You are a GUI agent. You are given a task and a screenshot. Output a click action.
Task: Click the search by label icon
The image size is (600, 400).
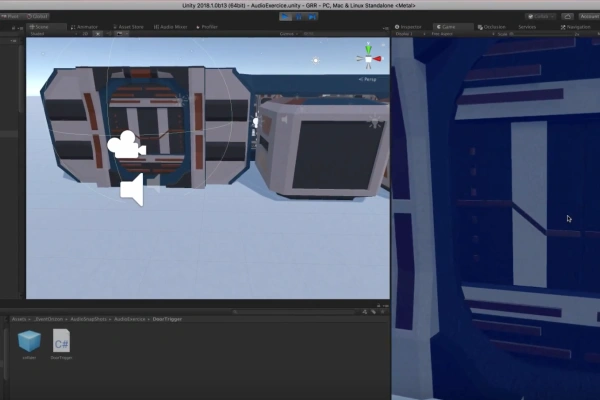tap(373, 312)
